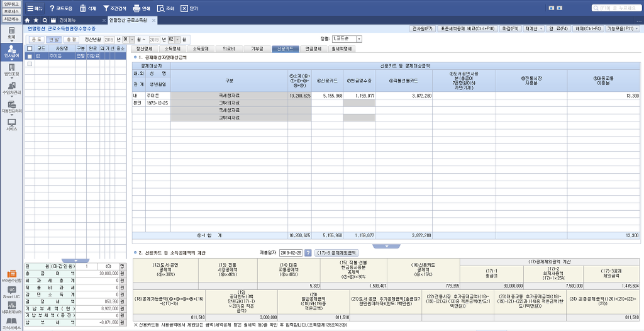Open the 자동전표처리 module
The image size is (644, 331).
click(11, 107)
